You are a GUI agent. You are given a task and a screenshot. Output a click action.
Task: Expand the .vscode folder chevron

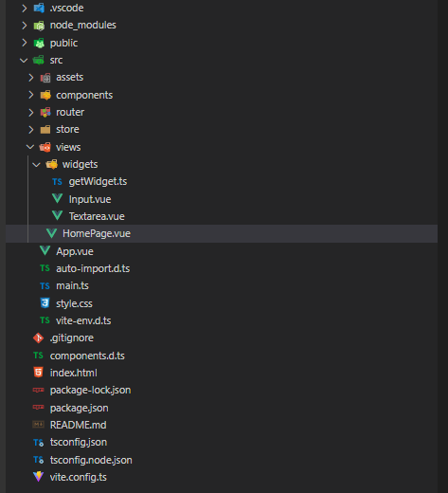tap(25, 8)
